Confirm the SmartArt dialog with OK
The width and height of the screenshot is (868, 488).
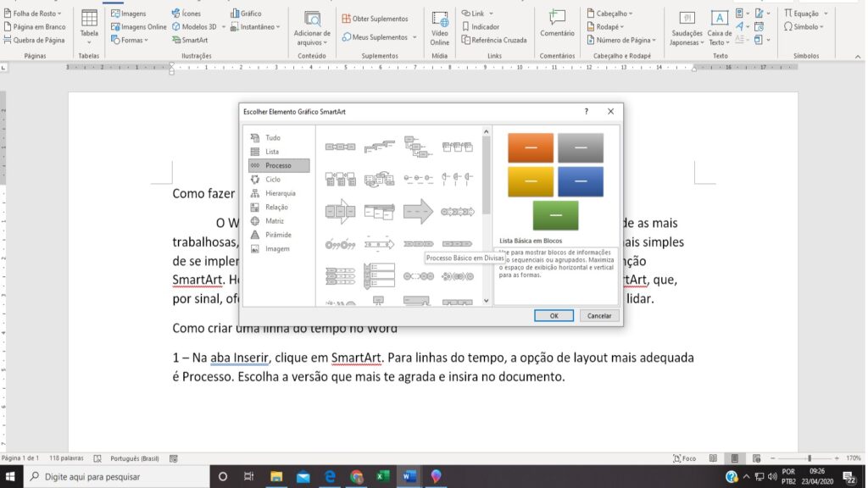pos(554,315)
